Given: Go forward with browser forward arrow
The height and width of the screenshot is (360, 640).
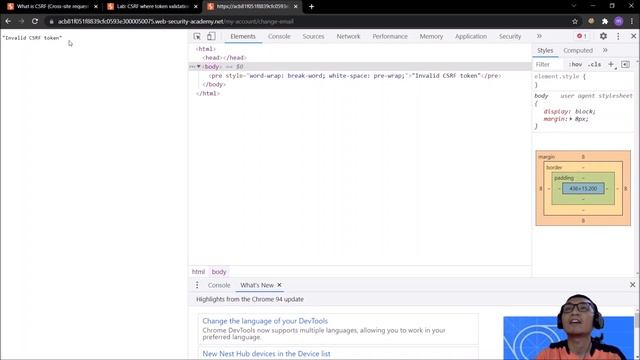Looking at the screenshot, I should (21, 21).
